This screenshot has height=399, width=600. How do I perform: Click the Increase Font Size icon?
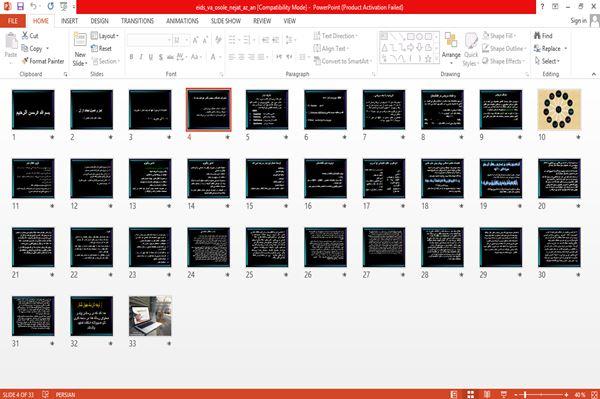pyautogui.click(x=196, y=40)
